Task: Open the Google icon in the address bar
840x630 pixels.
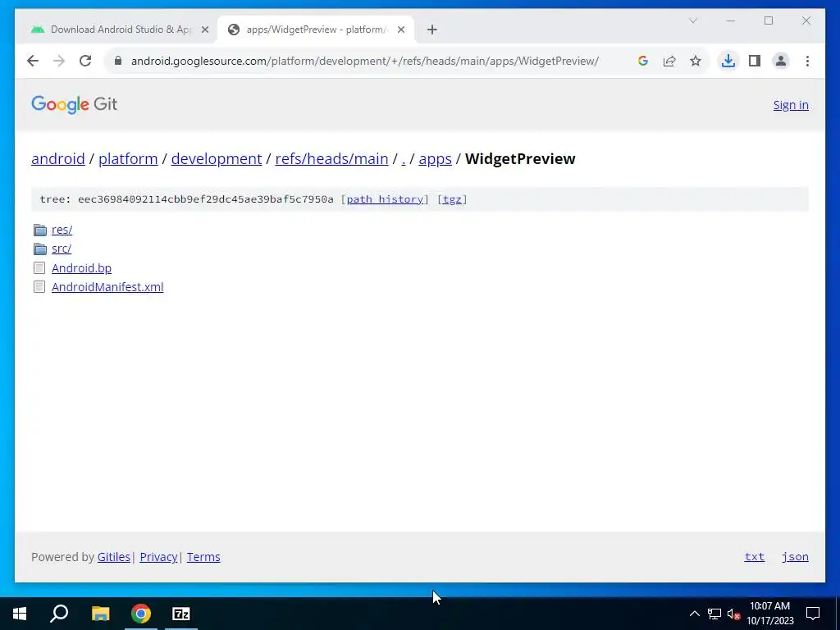Action: 643,61
